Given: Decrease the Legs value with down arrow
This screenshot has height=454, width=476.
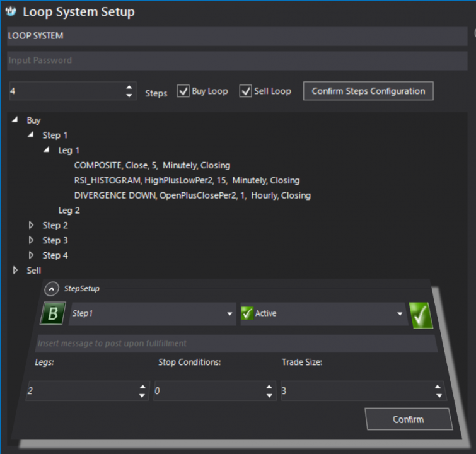Looking at the screenshot, I should [x=142, y=396].
